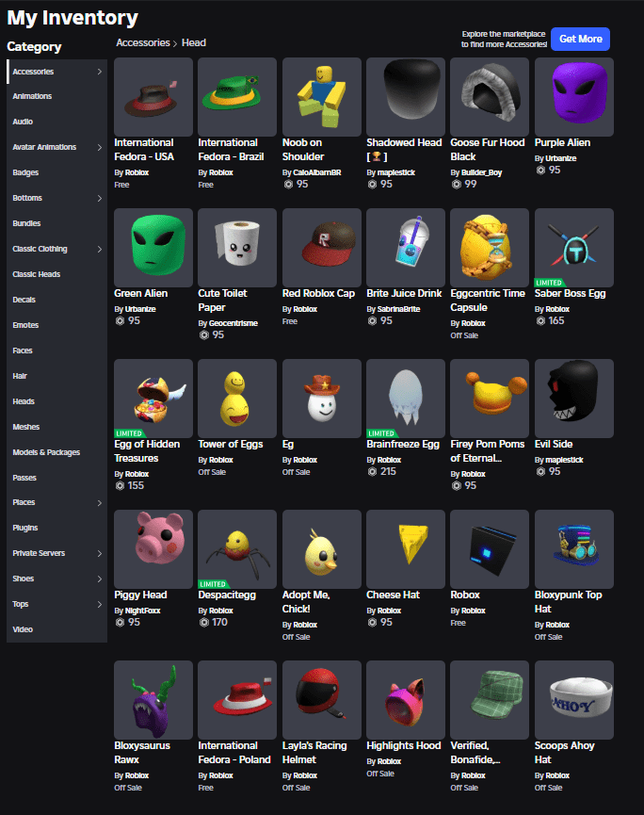Screen dimensions: 644x815
Task: Open the Evil Side item image
Action: point(574,399)
